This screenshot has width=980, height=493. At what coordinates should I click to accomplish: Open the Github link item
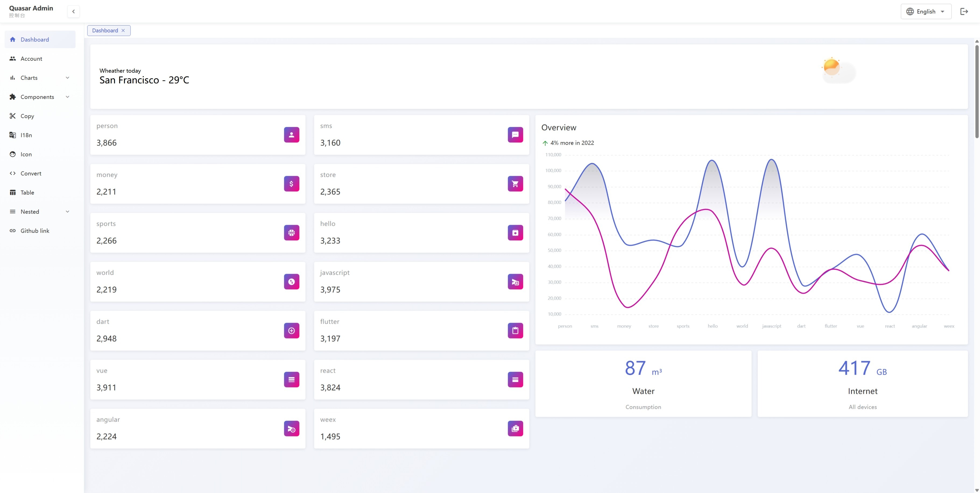pos(35,231)
